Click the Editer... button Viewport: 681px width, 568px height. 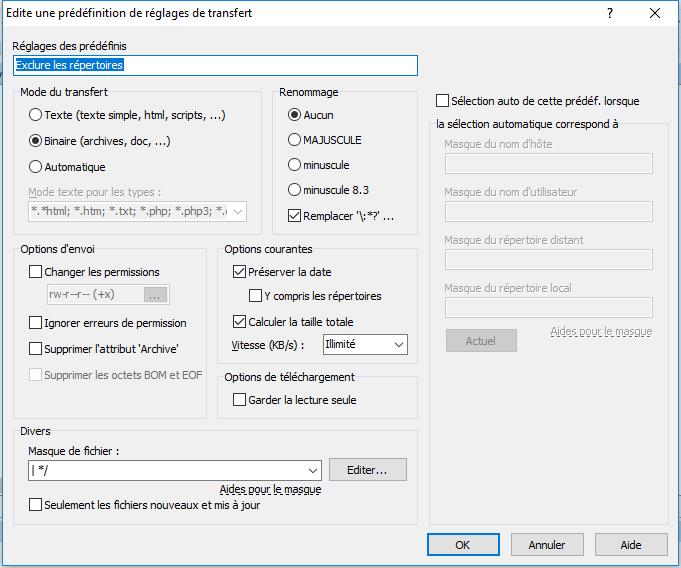[x=367, y=470]
